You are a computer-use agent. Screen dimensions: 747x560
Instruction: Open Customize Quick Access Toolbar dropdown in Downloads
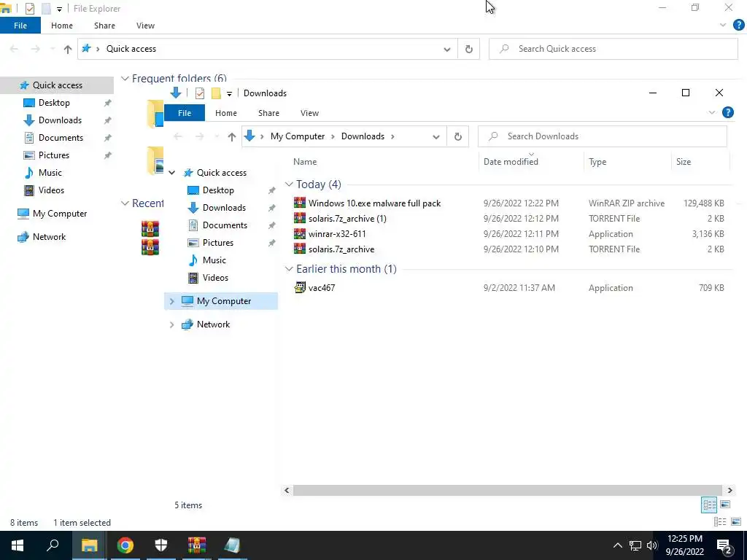[x=229, y=94]
